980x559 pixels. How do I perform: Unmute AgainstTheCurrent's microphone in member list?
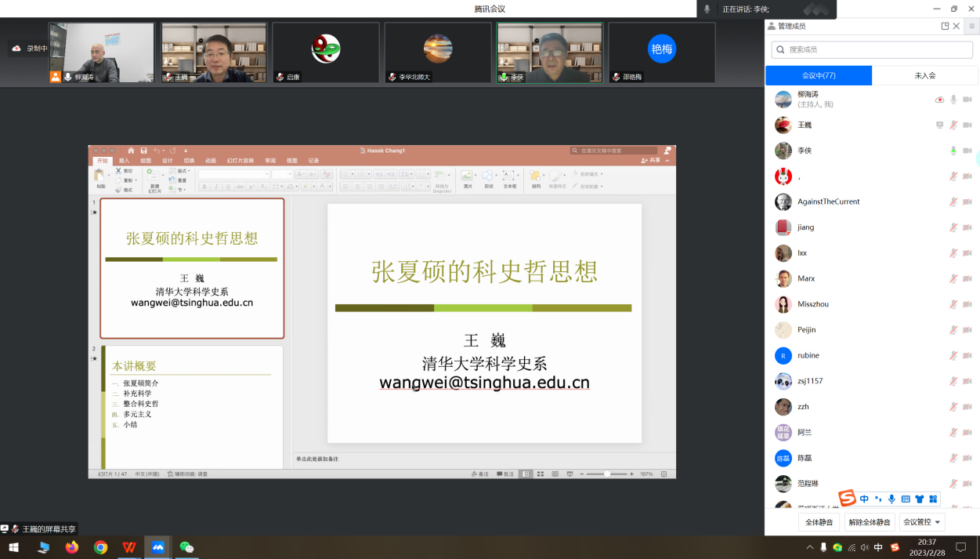(x=953, y=201)
